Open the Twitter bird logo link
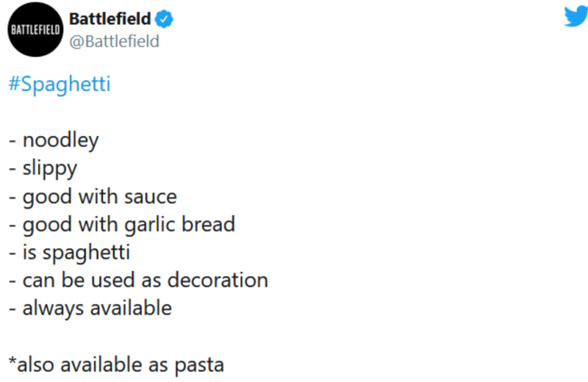This screenshot has height=382, width=588. point(576,17)
